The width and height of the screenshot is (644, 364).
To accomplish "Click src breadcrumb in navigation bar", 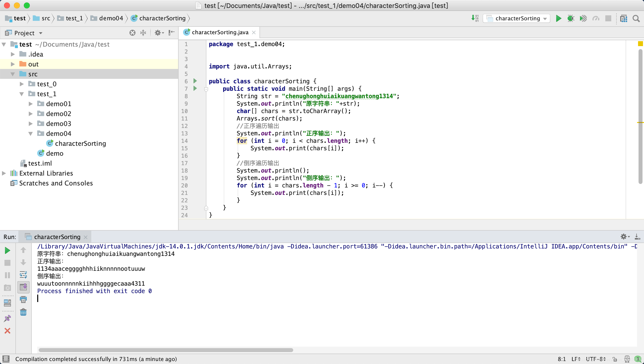I will coord(42,18).
